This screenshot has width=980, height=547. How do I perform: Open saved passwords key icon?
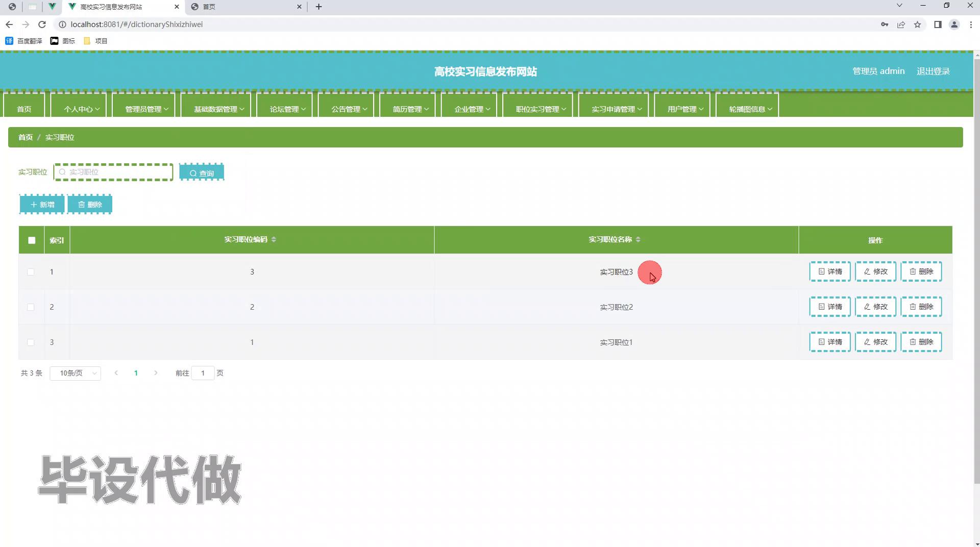tap(885, 24)
